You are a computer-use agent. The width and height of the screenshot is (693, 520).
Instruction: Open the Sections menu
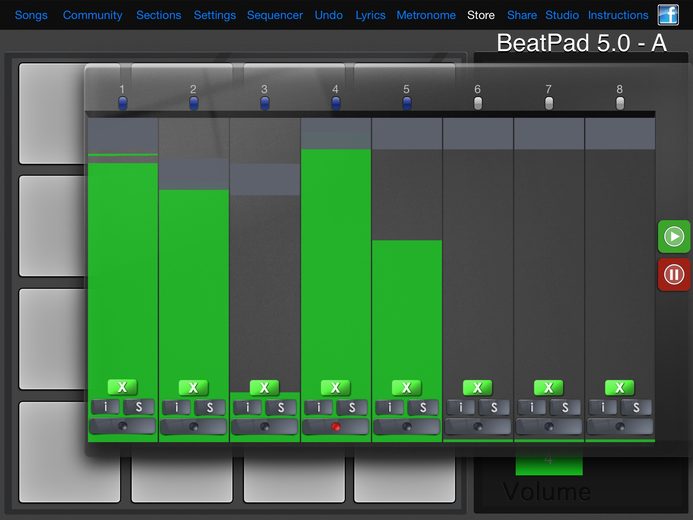pos(159,15)
